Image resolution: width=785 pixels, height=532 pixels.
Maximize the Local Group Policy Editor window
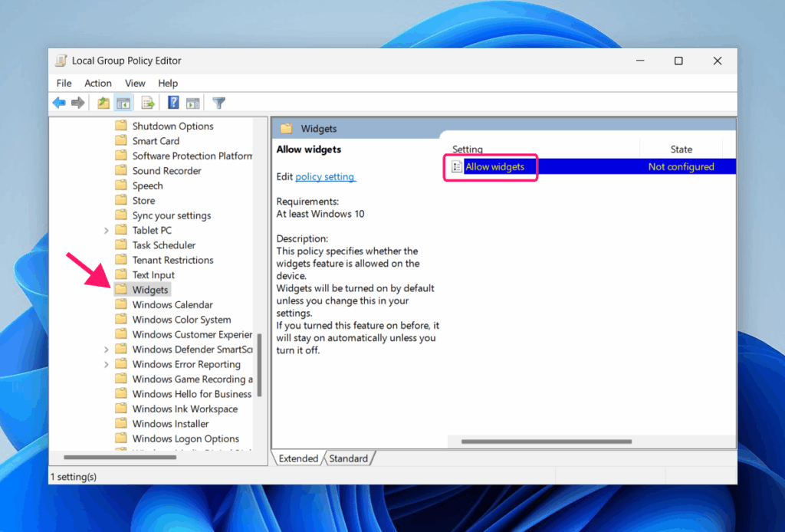pos(678,61)
